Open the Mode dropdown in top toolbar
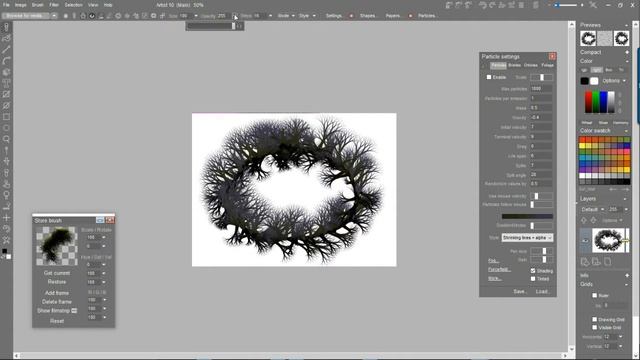Screen dimensions: 640x360 (x=286, y=16)
